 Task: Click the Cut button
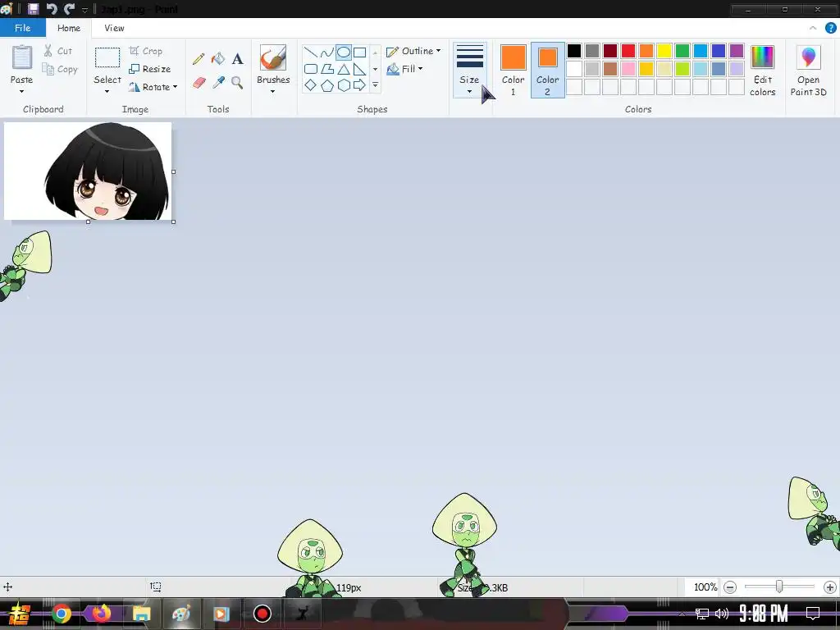(58, 51)
